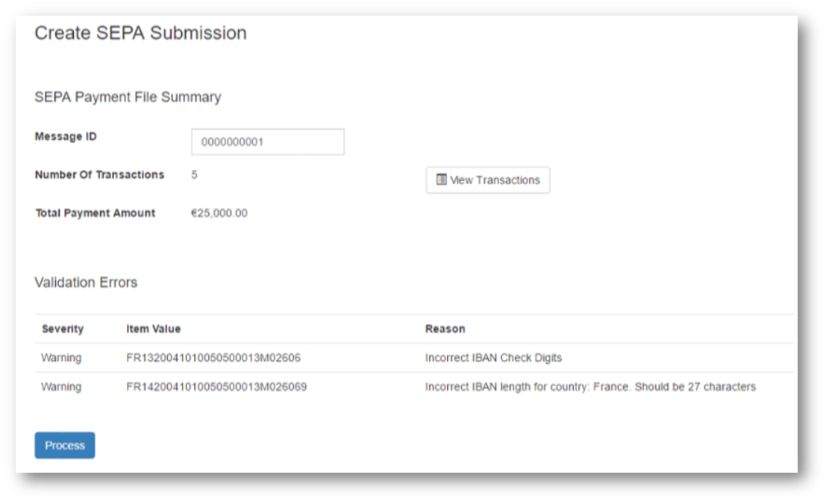Image resolution: width=829 pixels, height=504 pixels.
Task: Select IBAN FR1420041010050500013M026069
Action: pyautogui.click(x=216, y=387)
